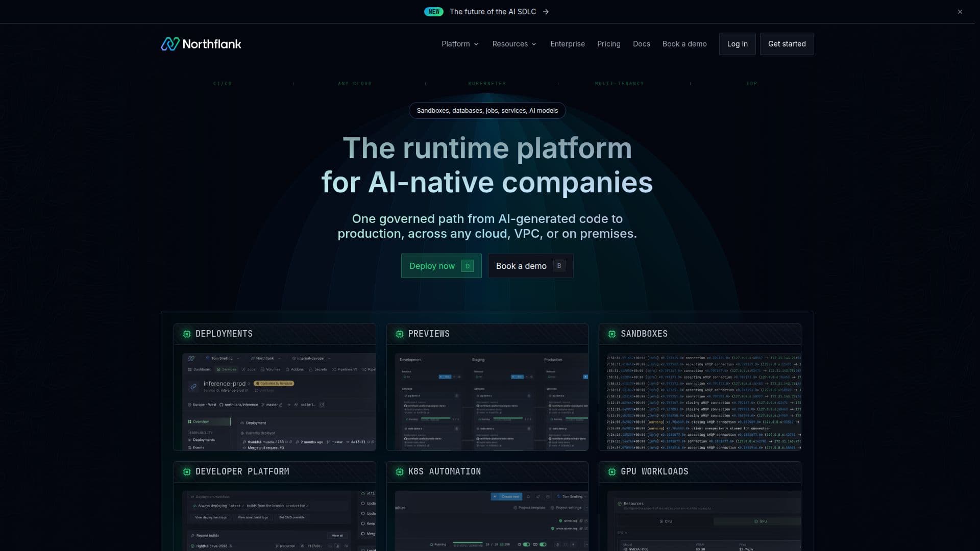
Task: Expand the Resources menu
Action: [514, 44]
